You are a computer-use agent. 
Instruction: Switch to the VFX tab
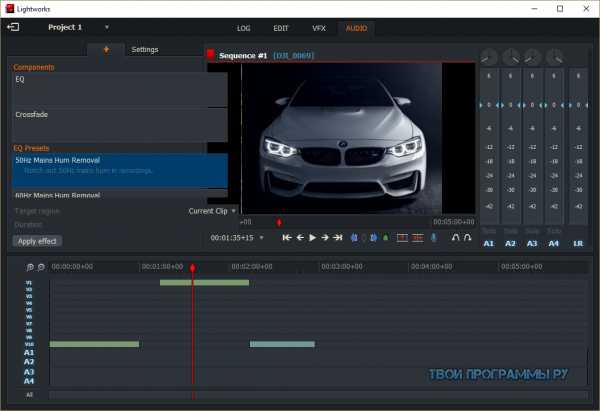tap(319, 28)
